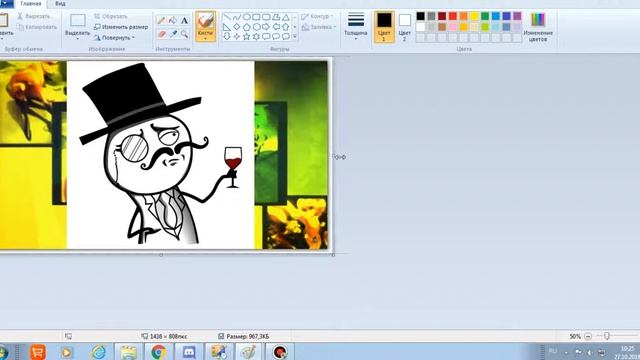
Task: Choose the Cloud callout shape
Action: click(286, 36)
